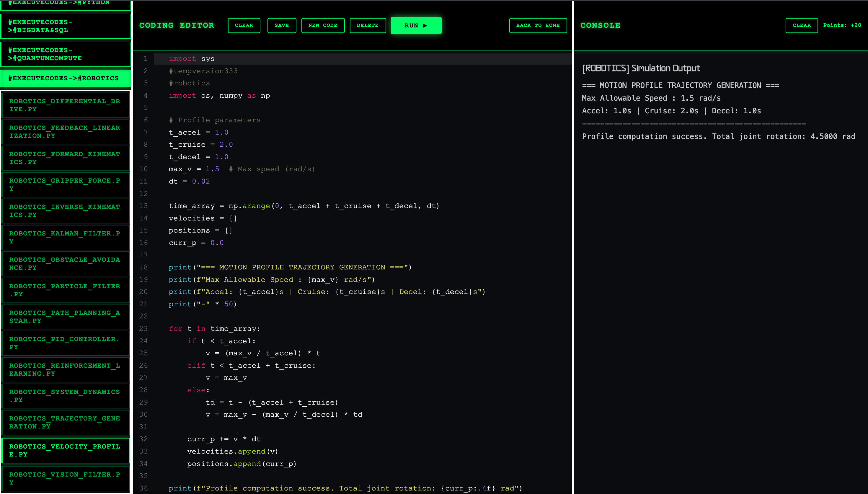Open ROBOTICS_PARTICLE_FILTER.PY file
868x494 pixels.
click(66, 290)
